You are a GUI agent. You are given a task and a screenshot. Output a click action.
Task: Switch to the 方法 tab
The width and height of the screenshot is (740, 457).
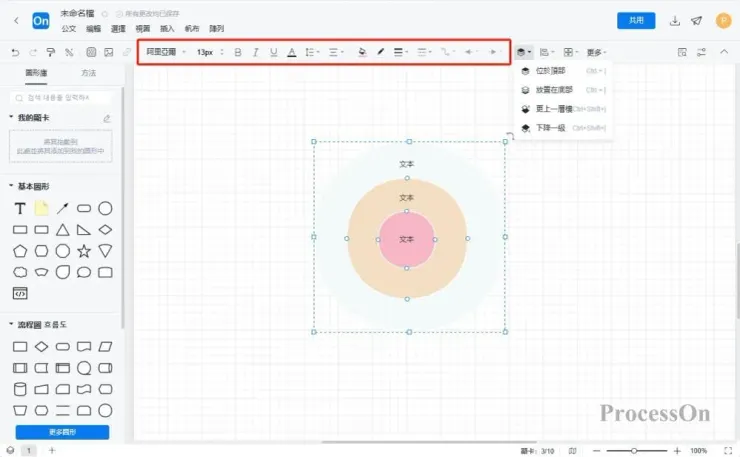click(88, 73)
